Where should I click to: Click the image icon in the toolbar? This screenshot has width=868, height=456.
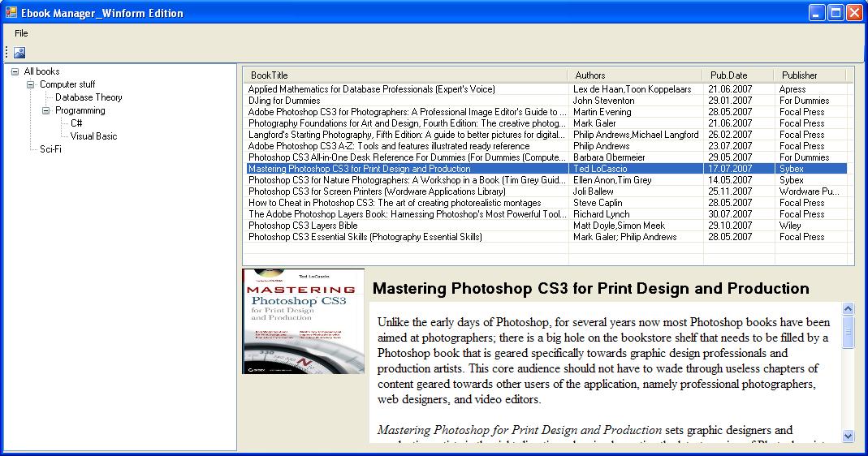coord(19,53)
